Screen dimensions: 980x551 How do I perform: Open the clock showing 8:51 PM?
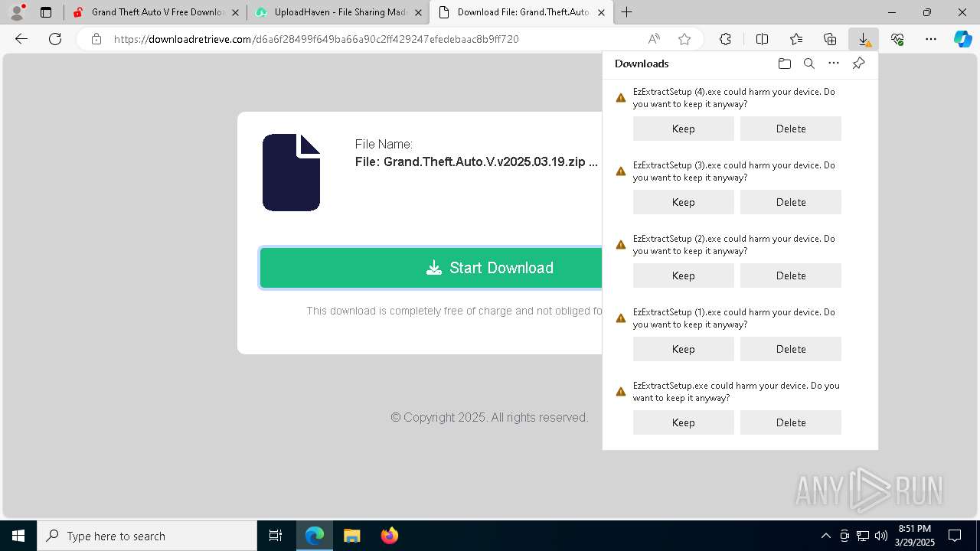click(x=915, y=536)
